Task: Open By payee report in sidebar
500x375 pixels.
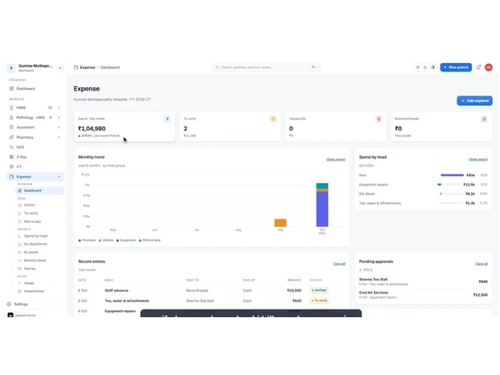Action: point(31,252)
